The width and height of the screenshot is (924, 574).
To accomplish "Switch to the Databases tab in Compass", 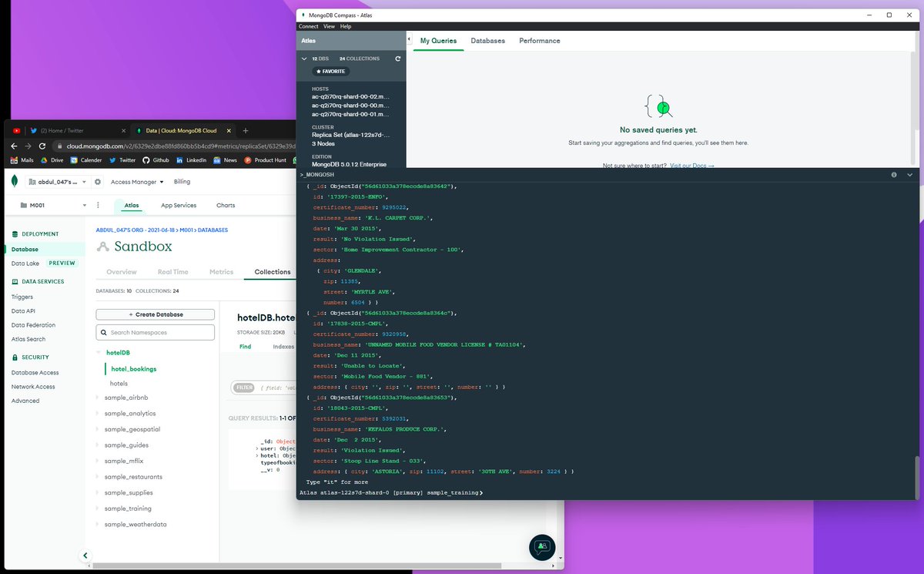I will tap(487, 41).
